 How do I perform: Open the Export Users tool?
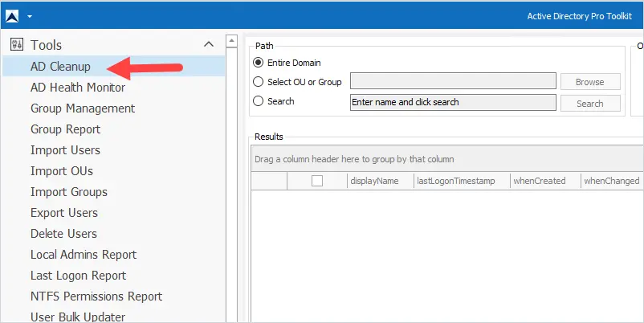click(x=64, y=212)
